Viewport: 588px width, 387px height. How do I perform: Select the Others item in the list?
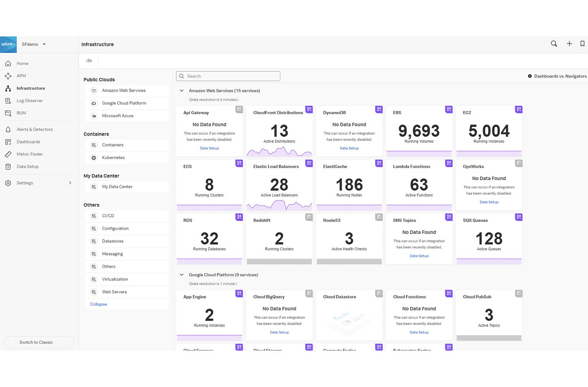(126, 267)
